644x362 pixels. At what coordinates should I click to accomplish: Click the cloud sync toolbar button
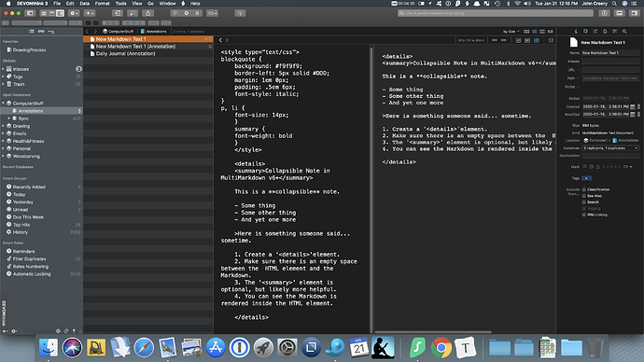point(240,13)
